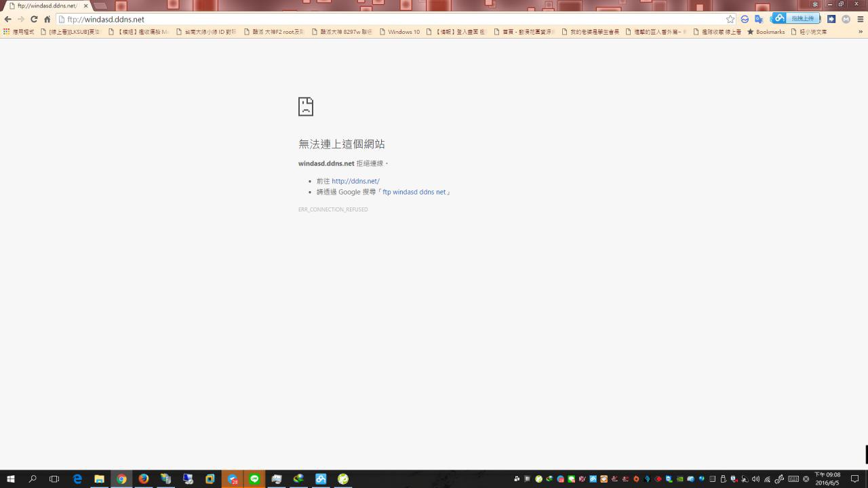868x488 pixels.
Task: Open the apps shortcut in bookmarks bar
Action: pyautogui.click(x=18, y=32)
